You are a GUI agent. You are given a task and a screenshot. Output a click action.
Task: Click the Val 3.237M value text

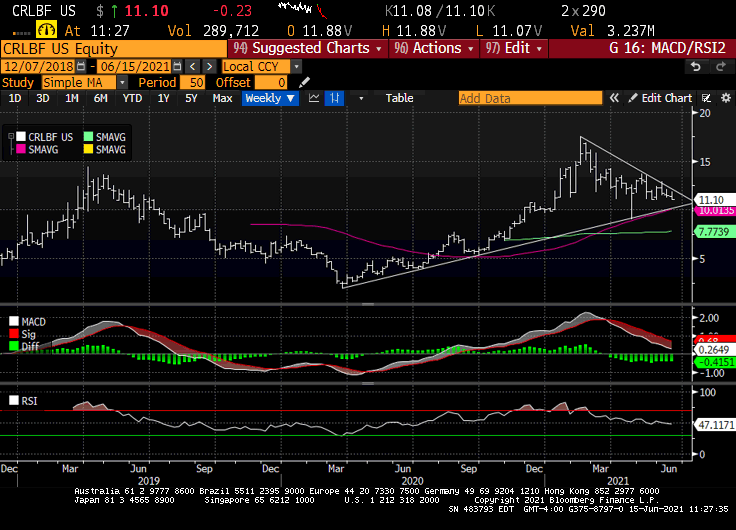(613, 31)
